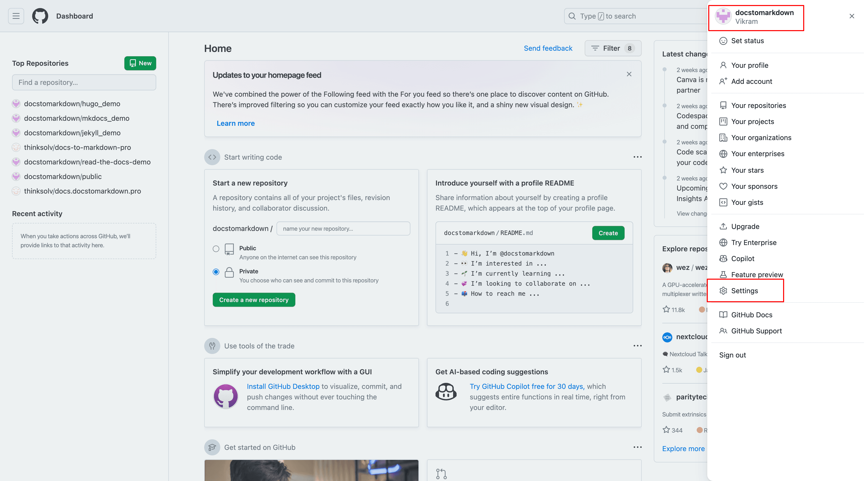Screen dimensions: 868x481
Task: Click the Feature preview beaker icon
Action: pos(723,275)
